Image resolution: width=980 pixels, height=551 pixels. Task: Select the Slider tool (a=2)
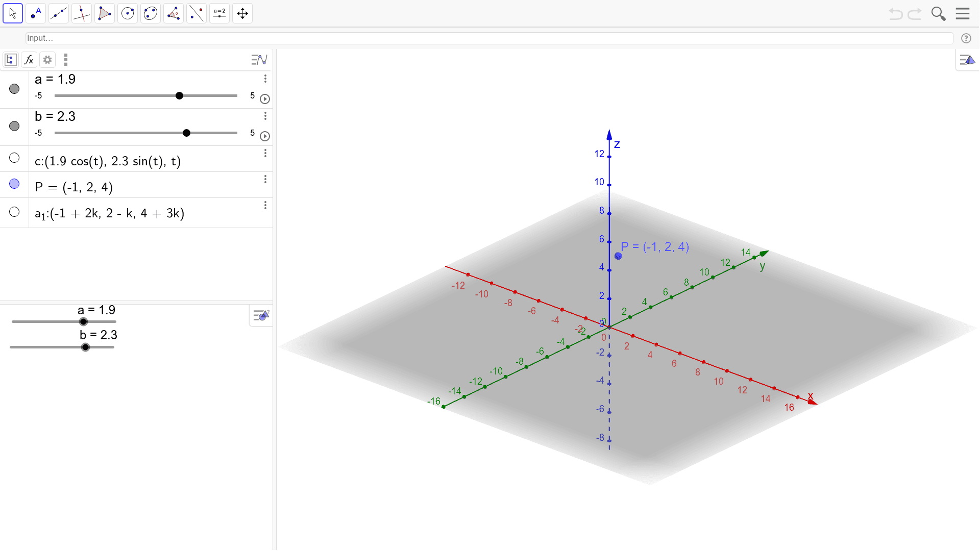coord(219,13)
